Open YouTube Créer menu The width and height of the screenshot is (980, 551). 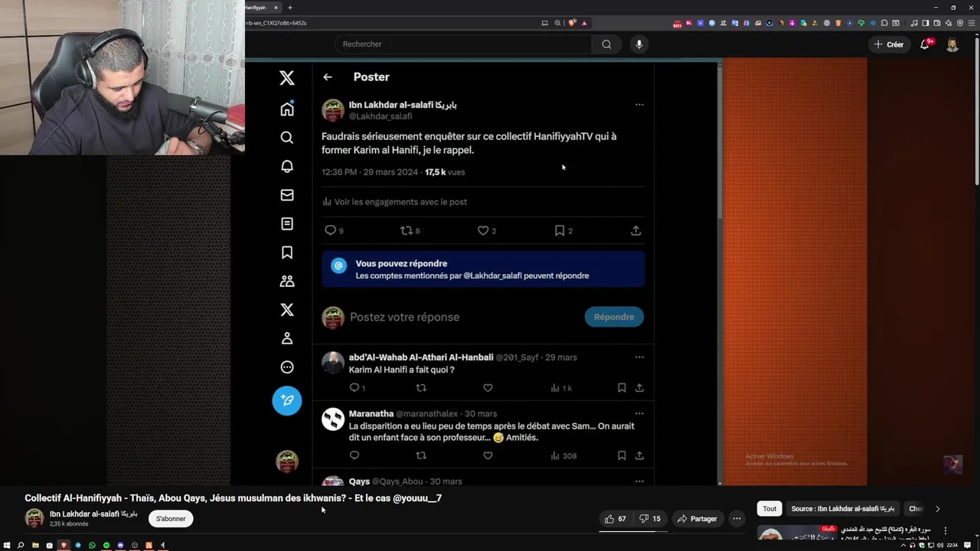tap(889, 44)
